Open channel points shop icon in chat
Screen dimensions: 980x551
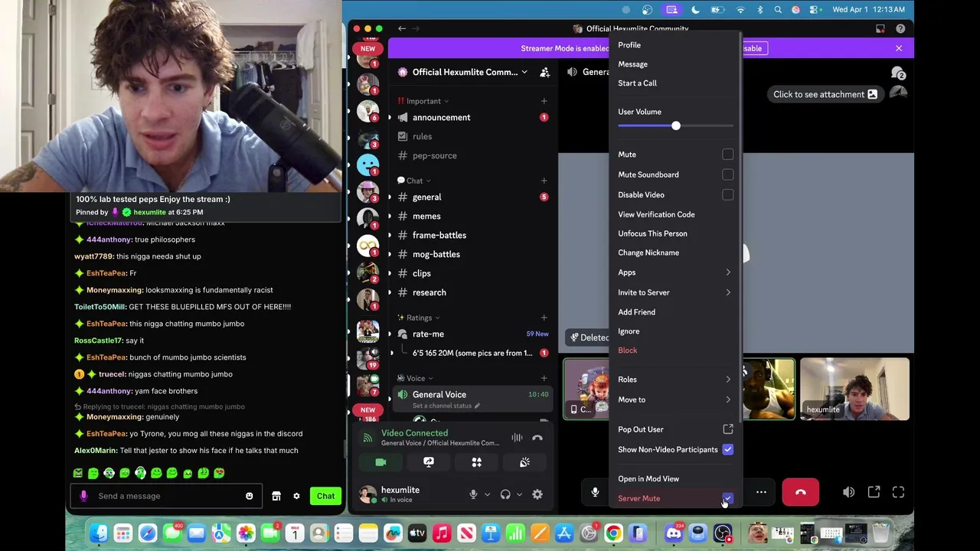pyautogui.click(x=276, y=496)
